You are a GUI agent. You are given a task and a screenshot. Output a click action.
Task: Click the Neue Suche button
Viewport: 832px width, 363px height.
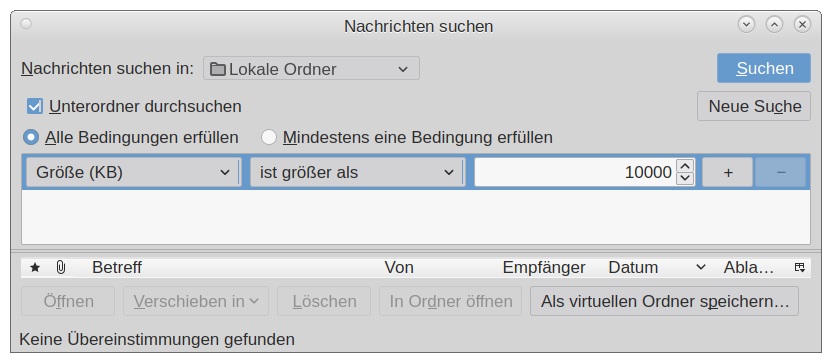pos(754,106)
